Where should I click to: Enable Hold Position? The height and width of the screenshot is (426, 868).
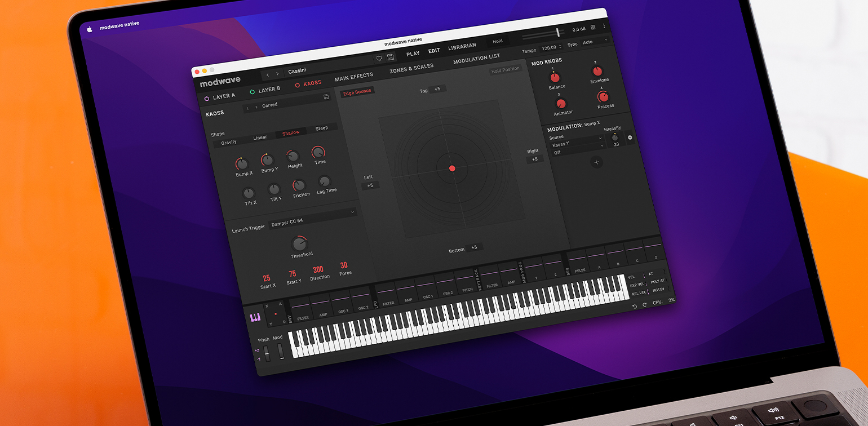[505, 70]
